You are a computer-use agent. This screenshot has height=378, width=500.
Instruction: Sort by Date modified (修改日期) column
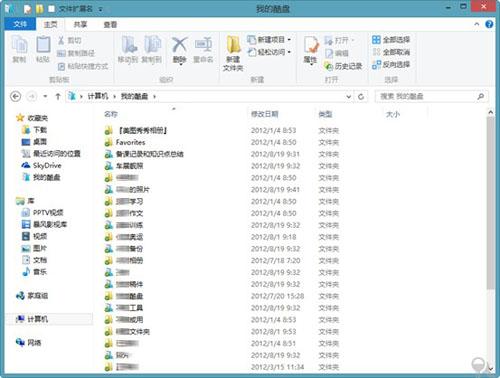coord(265,114)
